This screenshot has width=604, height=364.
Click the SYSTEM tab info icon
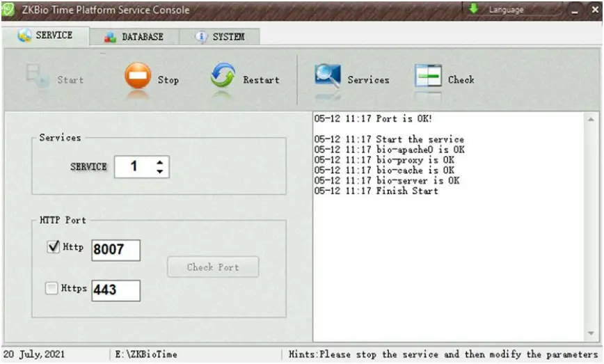click(200, 37)
